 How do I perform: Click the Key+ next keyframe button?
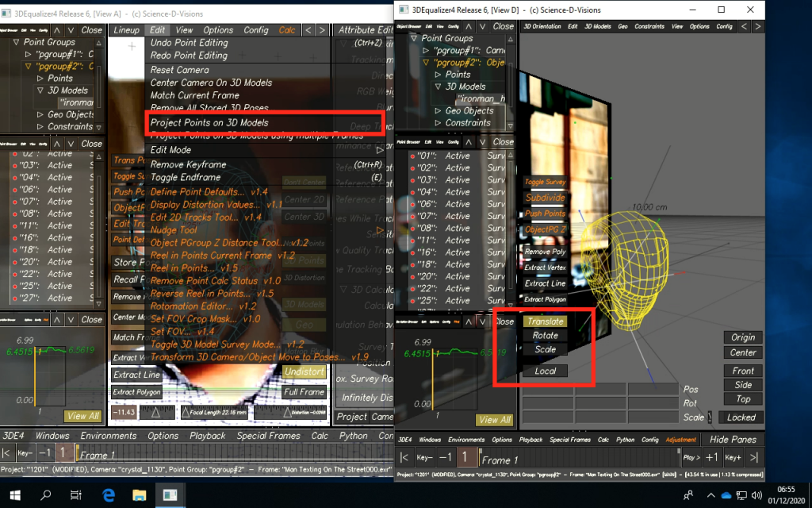[x=732, y=457]
